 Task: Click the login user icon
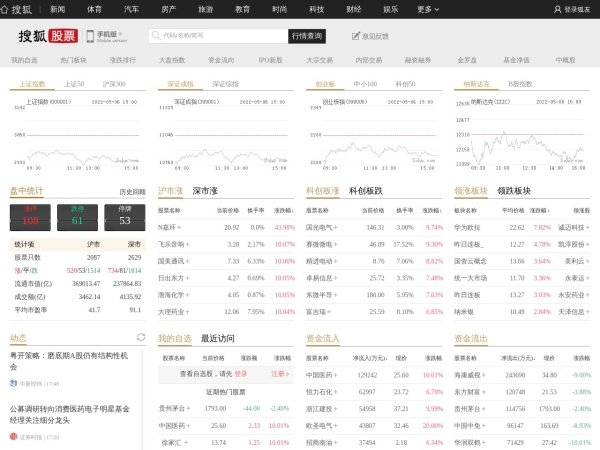pos(557,9)
